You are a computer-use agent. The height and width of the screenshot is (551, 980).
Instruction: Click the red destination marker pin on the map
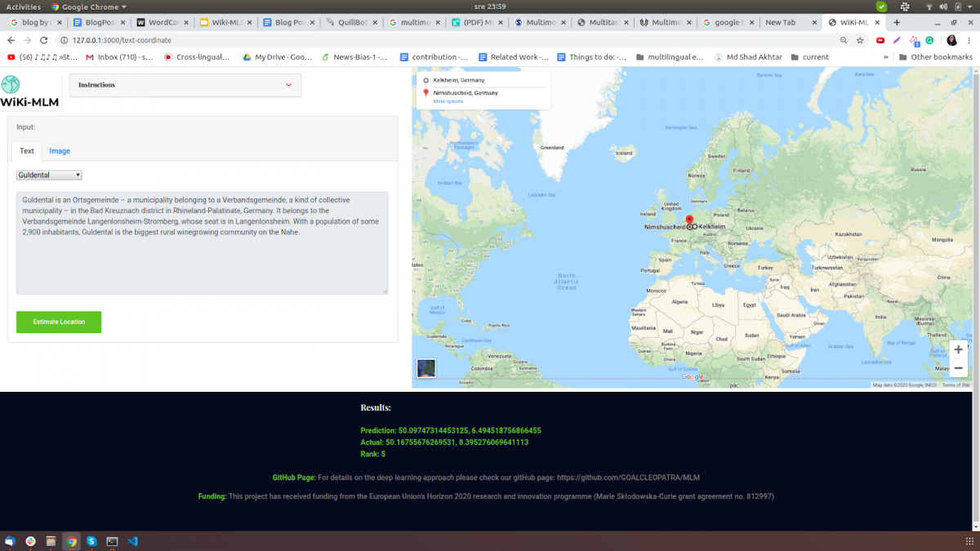(688, 220)
